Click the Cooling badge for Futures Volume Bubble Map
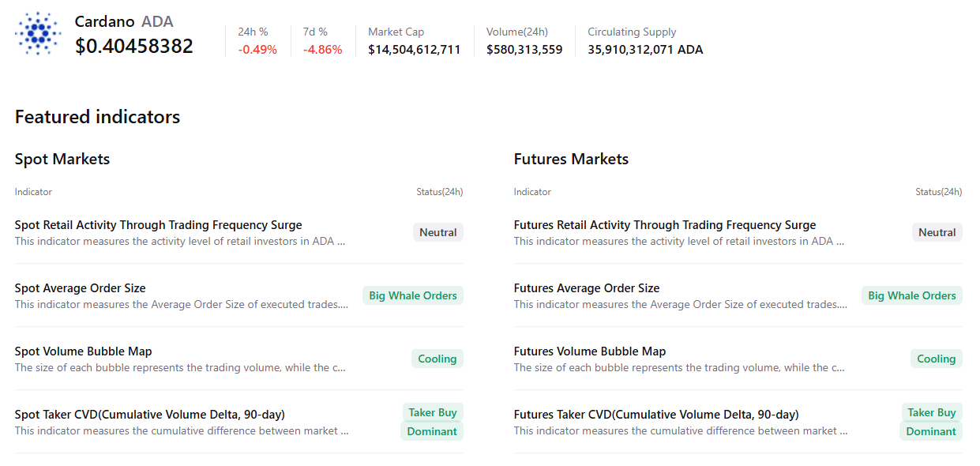Viewport: 980px width, 466px height. (x=936, y=359)
